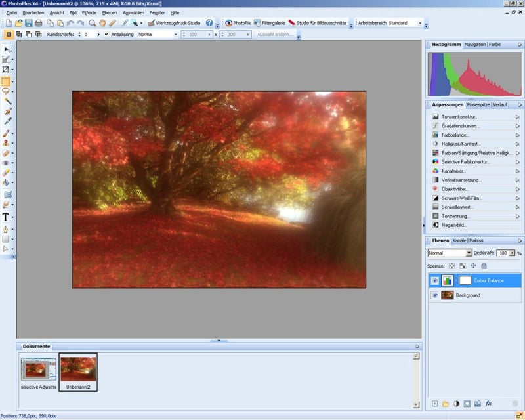Expand the Tonwertkorrektur presets arrow

[517, 117]
